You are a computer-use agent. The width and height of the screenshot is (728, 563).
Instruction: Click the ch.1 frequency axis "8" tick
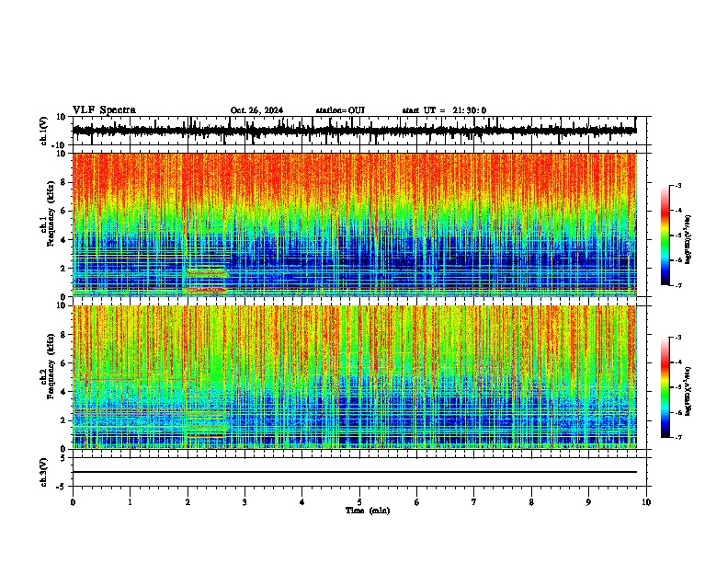[64, 182]
